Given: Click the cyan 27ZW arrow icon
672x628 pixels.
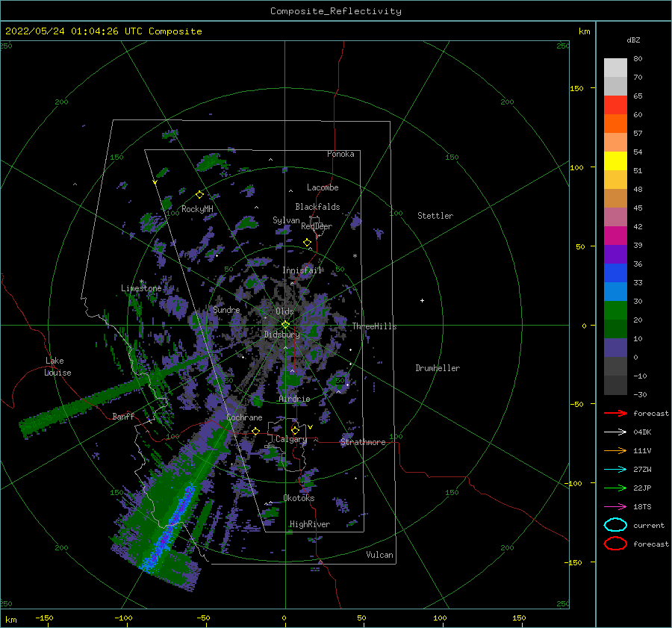Looking at the screenshot, I should coord(615,470).
